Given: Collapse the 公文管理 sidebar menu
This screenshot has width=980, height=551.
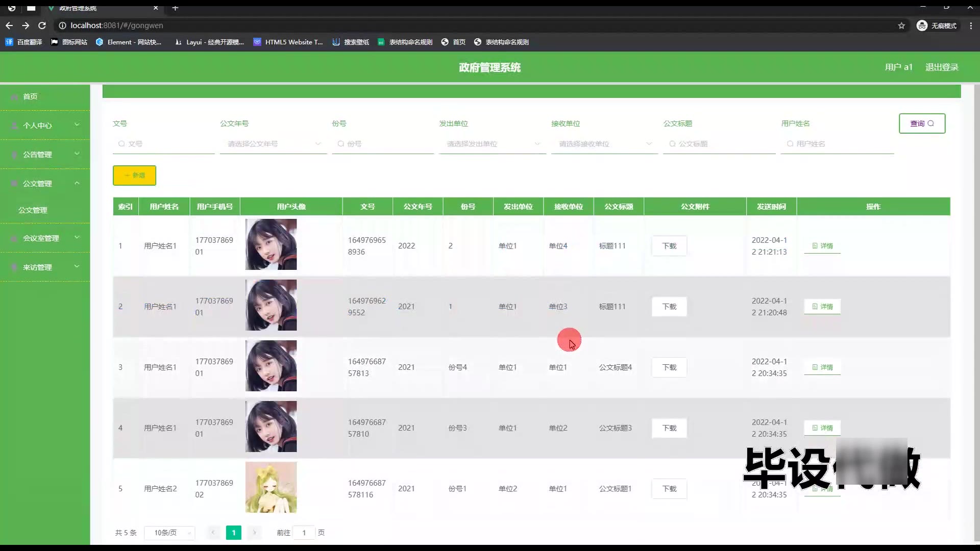Looking at the screenshot, I should pos(45,183).
